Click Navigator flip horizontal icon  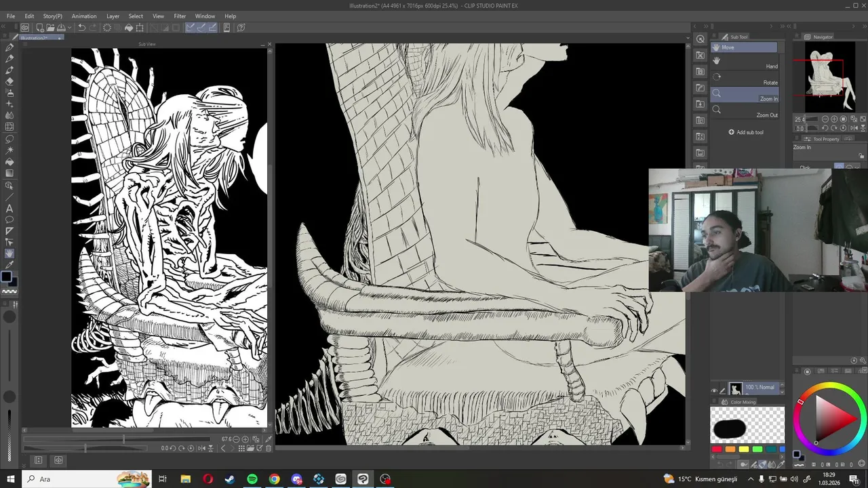853,128
